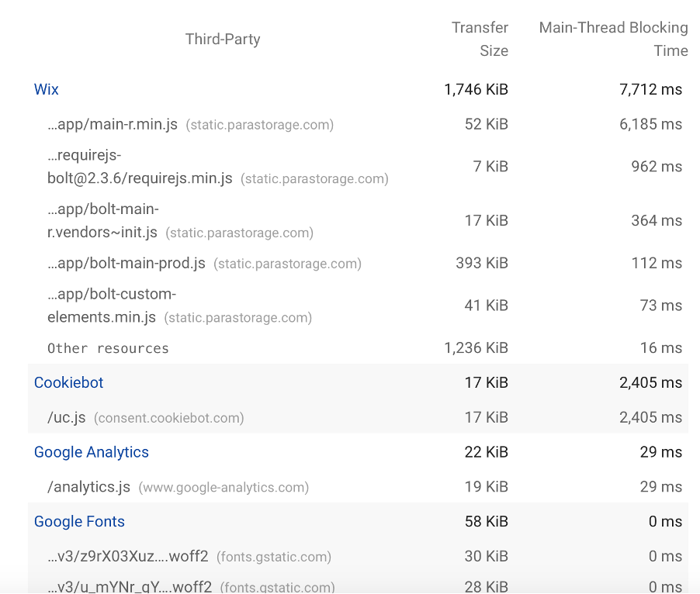Click the 112 ms blocking time value
The image size is (700, 594).
coord(657,263)
